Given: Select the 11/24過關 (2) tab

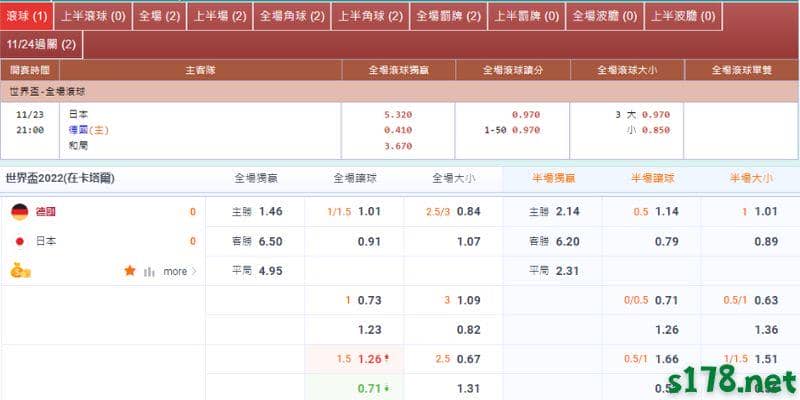Looking at the screenshot, I should click(41, 45).
